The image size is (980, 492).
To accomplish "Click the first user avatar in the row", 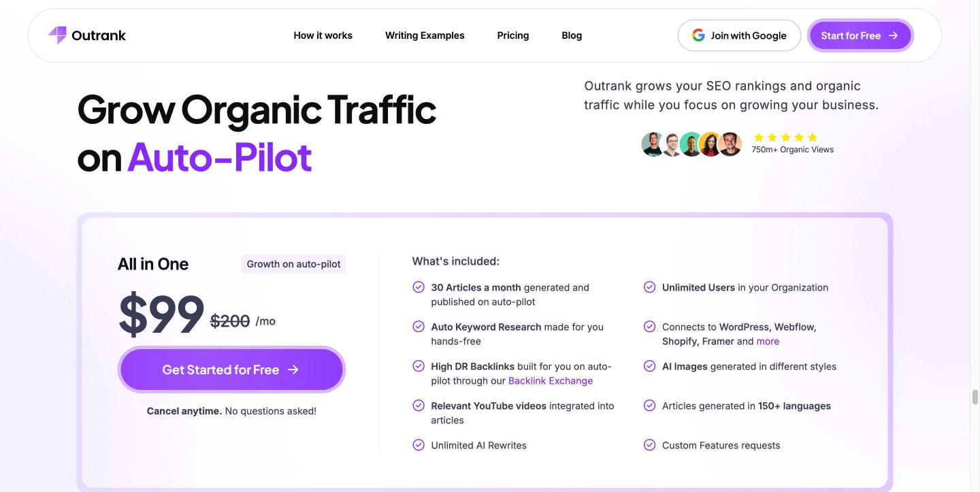I will point(653,144).
